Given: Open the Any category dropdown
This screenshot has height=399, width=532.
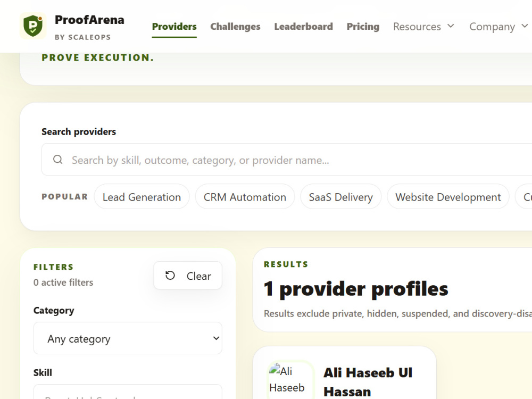Looking at the screenshot, I should point(128,338).
